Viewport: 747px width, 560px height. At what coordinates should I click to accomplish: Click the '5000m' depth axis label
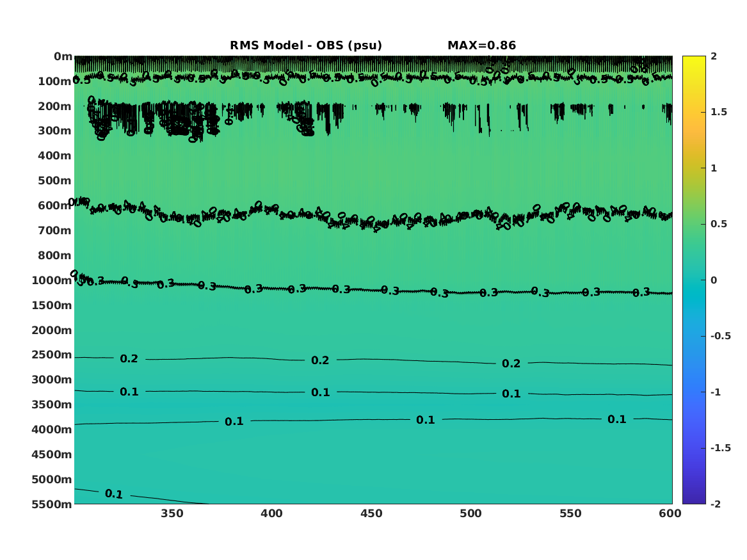click(52, 479)
